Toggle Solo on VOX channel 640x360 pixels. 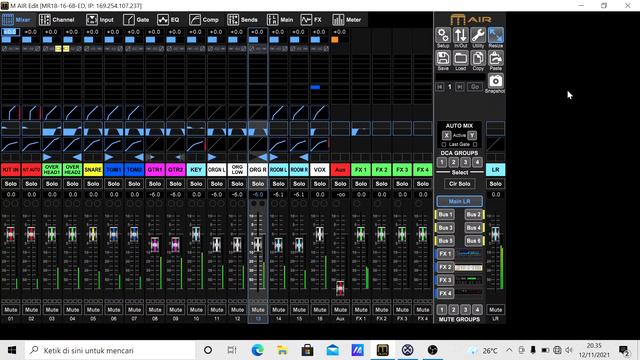[x=320, y=184]
